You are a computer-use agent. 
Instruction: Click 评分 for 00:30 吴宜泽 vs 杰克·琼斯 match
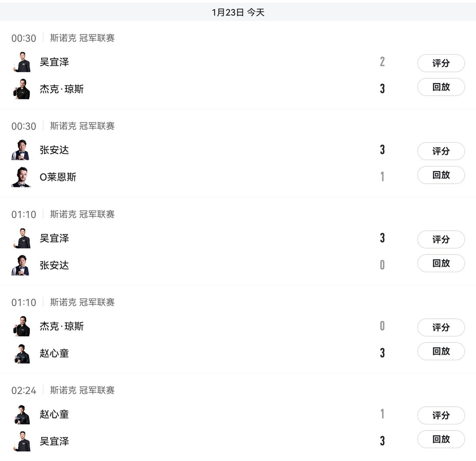pyautogui.click(x=441, y=63)
